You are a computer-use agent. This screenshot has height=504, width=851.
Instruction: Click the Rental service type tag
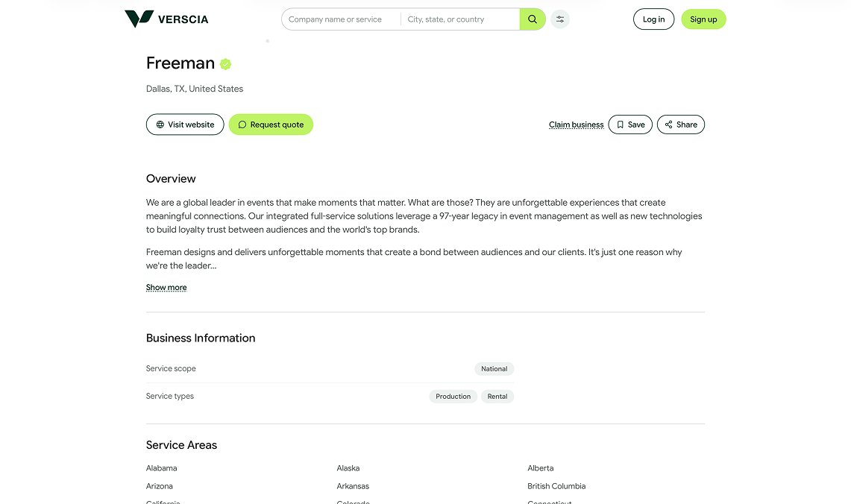(497, 397)
